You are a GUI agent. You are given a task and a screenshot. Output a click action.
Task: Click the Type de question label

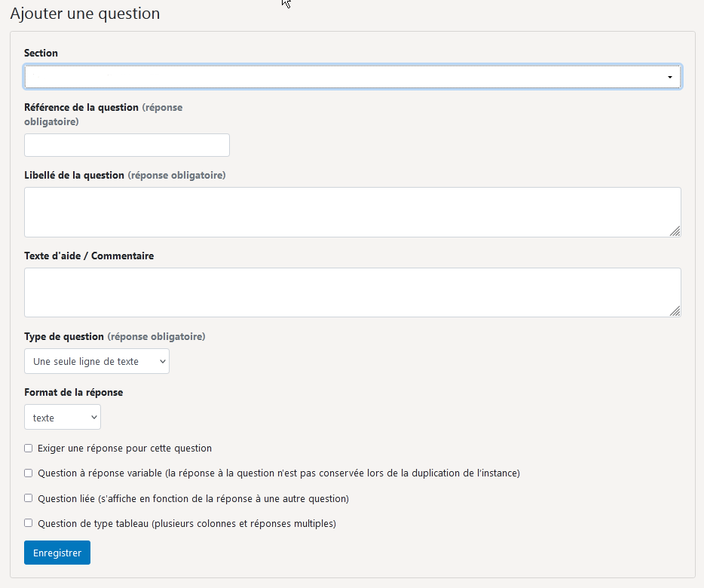tap(64, 336)
